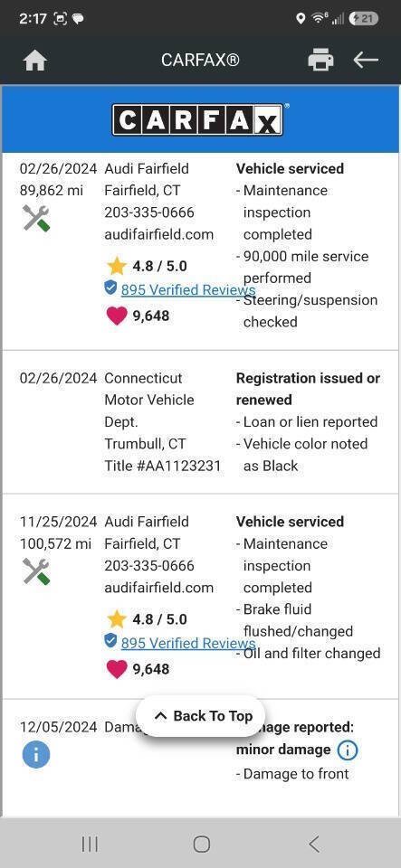The image size is (401, 868).
Task: Tap phone number 203-335-0666 in 11/25/2024 entry
Action: coord(149,565)
